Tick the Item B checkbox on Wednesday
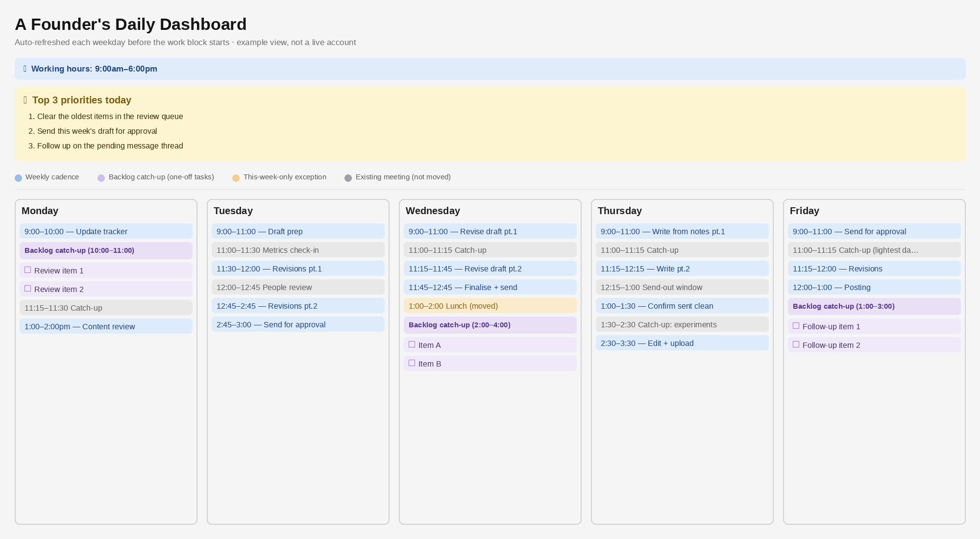Screen dimensions: 980x539 [x=412, y=363]
